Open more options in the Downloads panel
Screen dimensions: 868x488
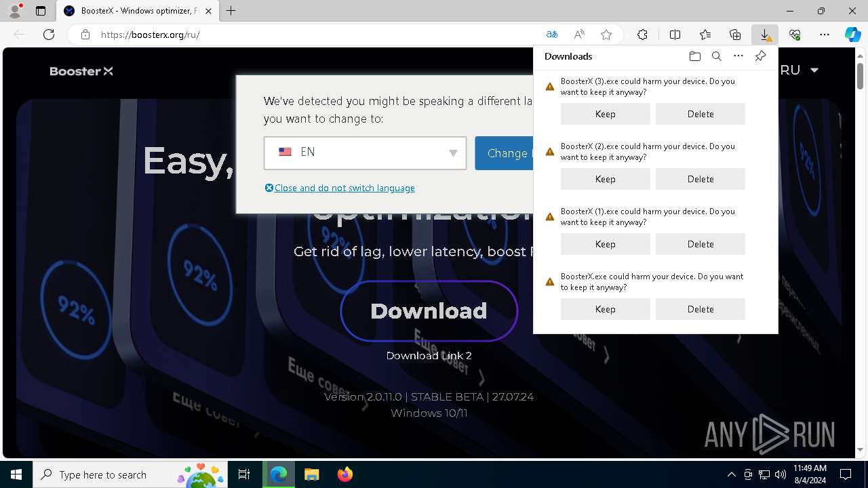click(x=738, y=56)
